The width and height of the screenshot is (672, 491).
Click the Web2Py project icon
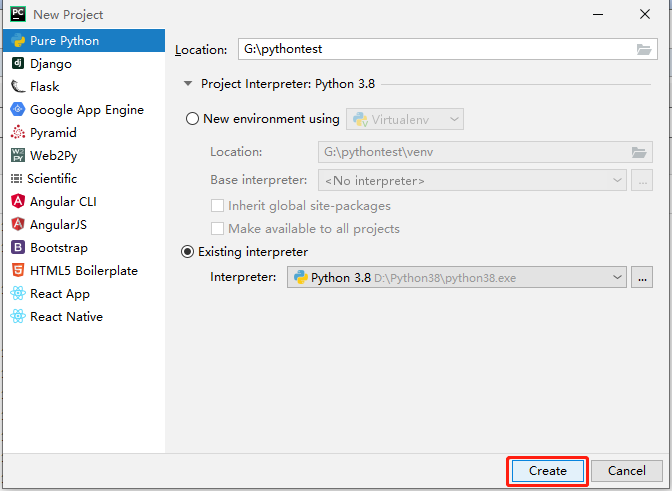pyautogui.click(x=18, y=156)
